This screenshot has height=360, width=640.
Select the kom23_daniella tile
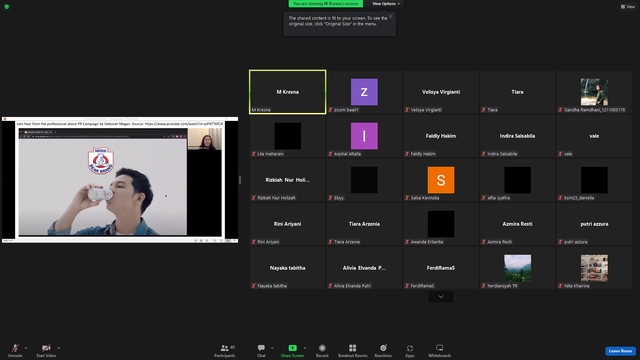coord(594,180)
